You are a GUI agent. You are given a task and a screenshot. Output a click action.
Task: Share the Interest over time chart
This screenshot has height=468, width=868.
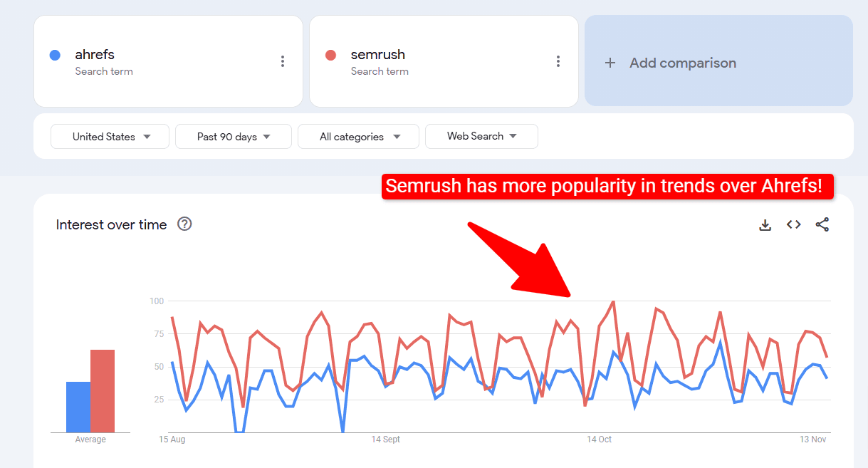tap(822, 224)
